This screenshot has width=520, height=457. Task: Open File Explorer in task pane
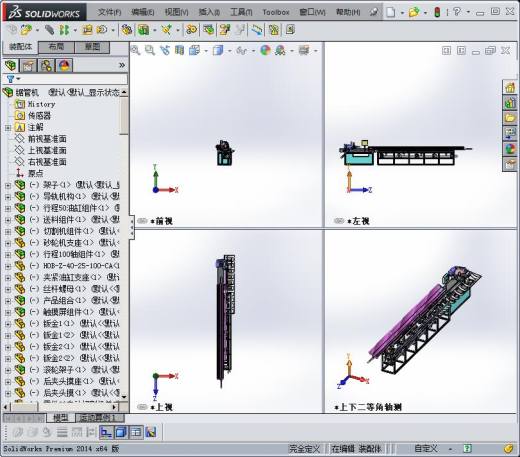(x=510, y=118)
